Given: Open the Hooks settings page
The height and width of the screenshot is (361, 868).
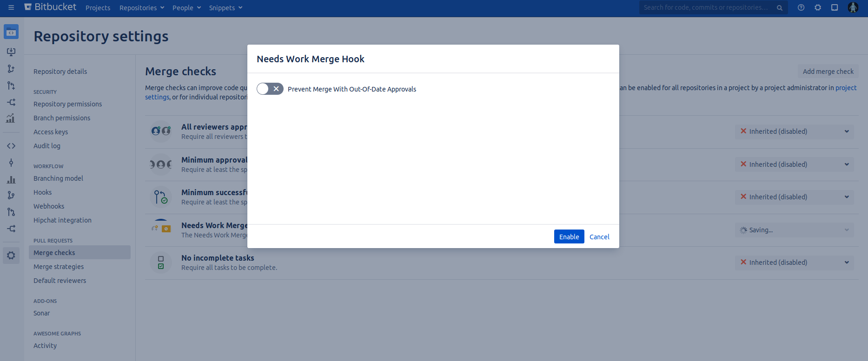Looking at the screenshot, I should click(42, 192).
